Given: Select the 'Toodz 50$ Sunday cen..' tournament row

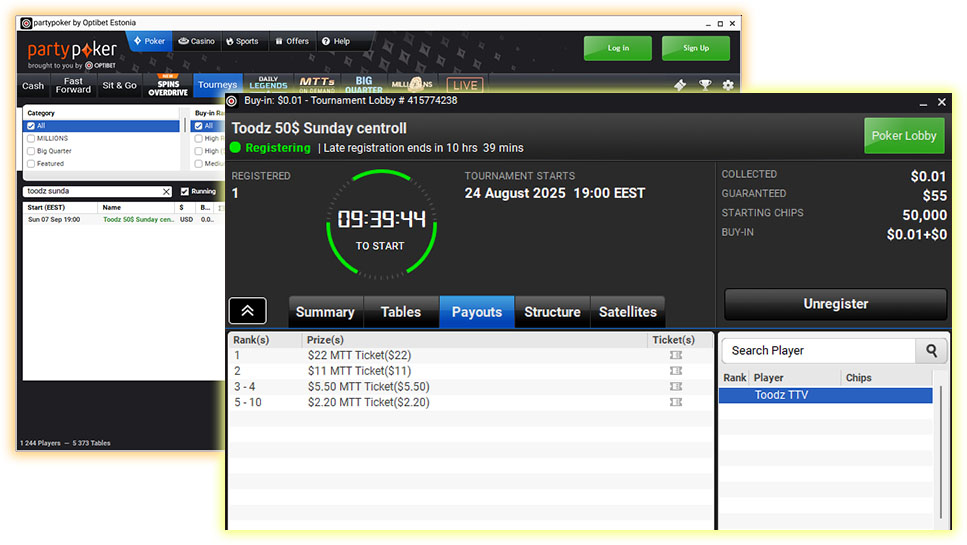Looking at the screenshot, I should (123, 219).
